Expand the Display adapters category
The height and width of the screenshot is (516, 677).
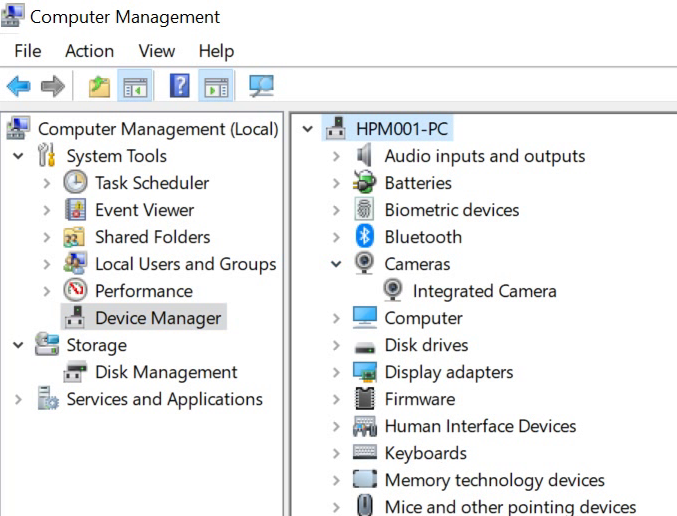click(x=336, y=372)
